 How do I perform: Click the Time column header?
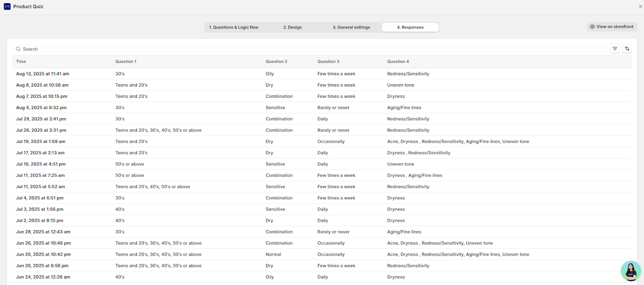click(x=21, y=62)
